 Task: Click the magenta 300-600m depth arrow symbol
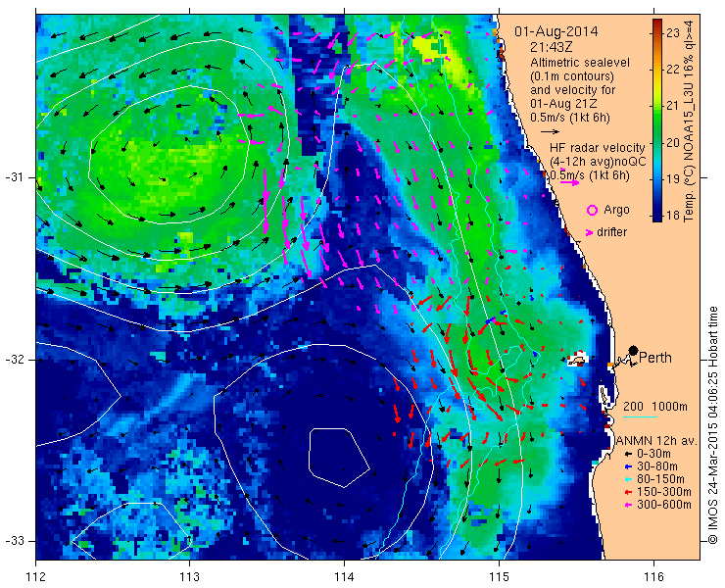pyautogui.click(x=628, y=505)
